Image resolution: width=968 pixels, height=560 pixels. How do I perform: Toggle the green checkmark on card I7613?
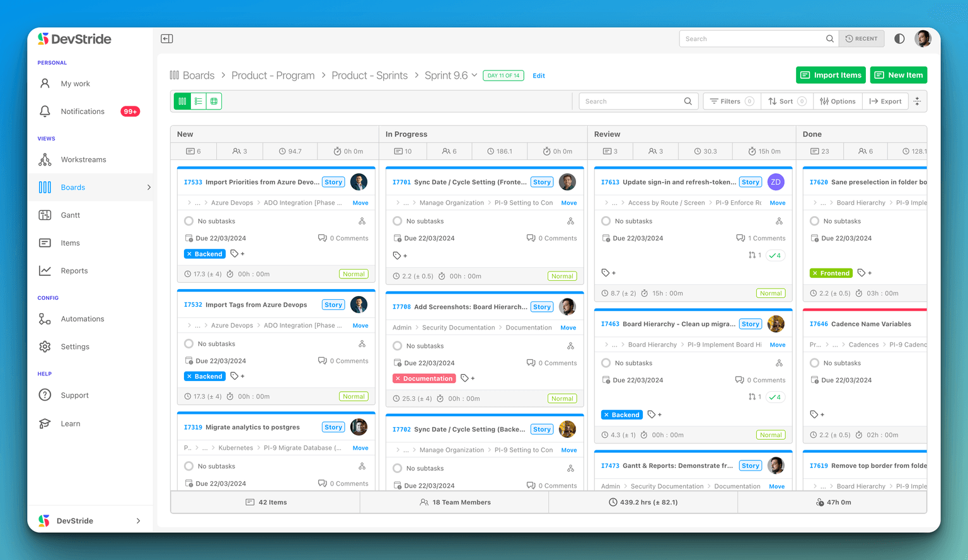776,254
